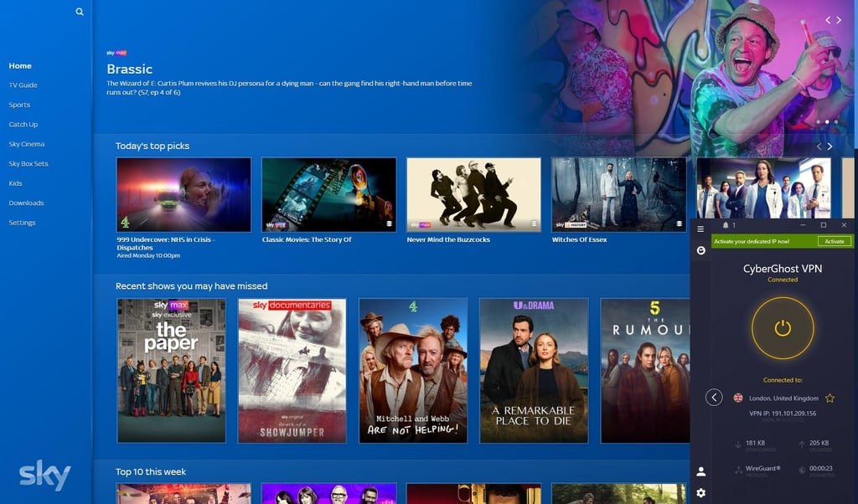The height and width of the screenshot is (504, 858).
Task: Click the connection timer clock icon
Action: coord(802,470)
